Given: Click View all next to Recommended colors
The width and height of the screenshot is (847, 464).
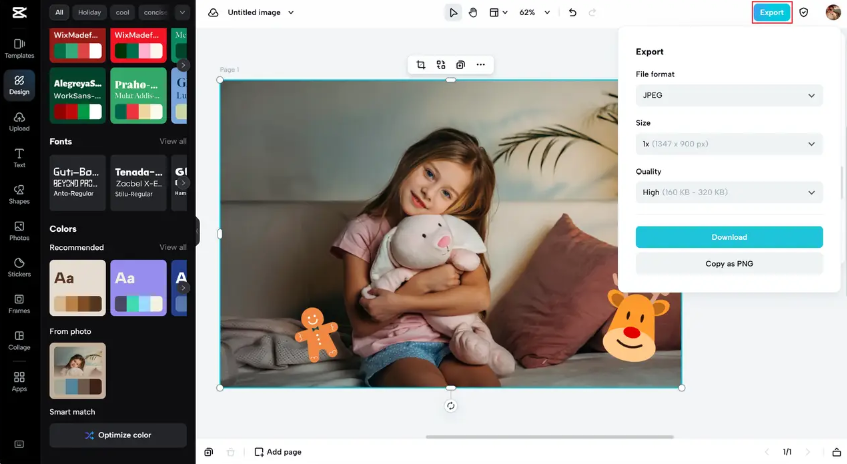Looking at the screenshot, I should tap(173, 247).
